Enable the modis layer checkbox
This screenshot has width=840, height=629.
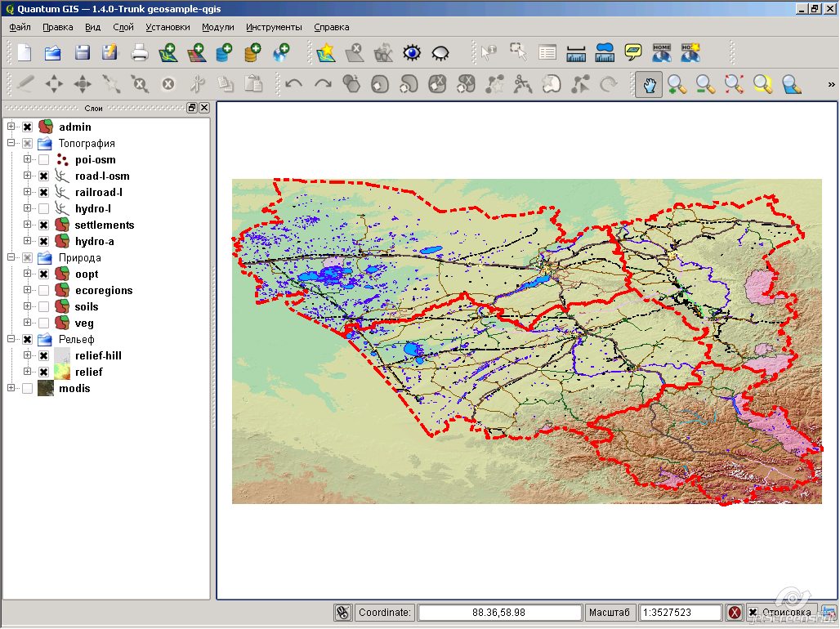(x=27, y=389)
